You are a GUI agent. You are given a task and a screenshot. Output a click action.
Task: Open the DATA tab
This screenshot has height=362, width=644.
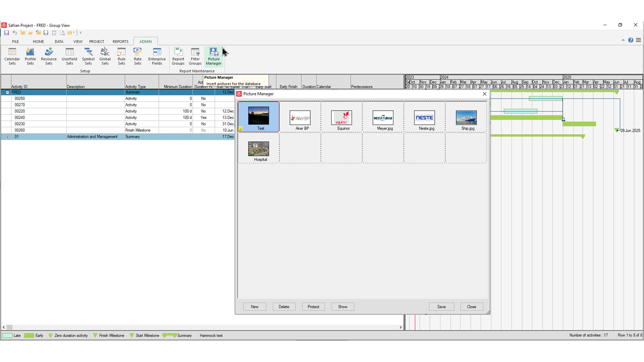[59, 42]
